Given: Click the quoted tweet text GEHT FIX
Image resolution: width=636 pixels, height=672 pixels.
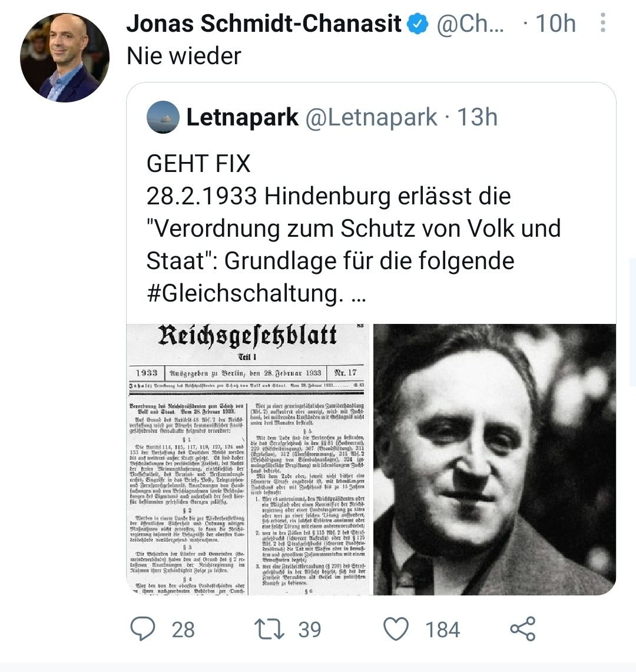Looking at the screenshot, I should click(198, 164).
